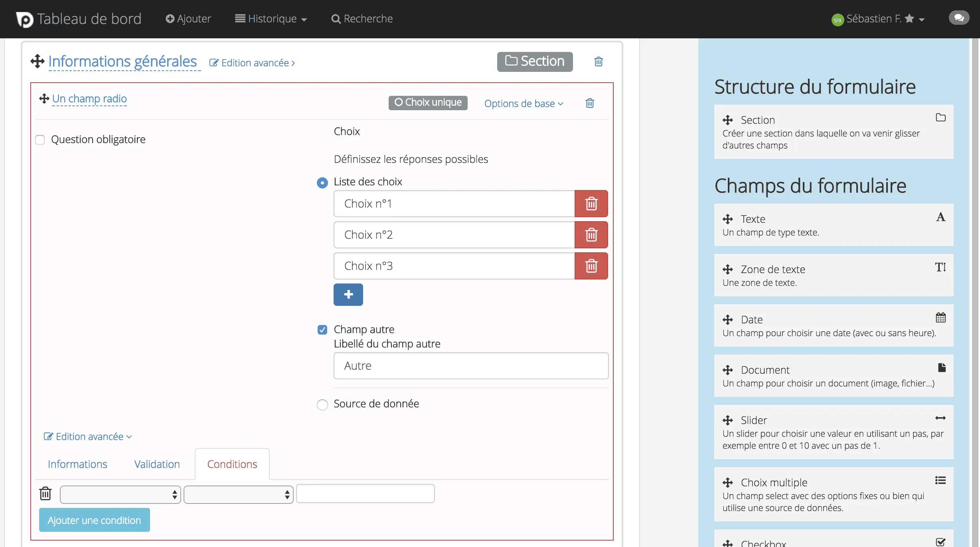Open the second condition operator dropdown
This screenshot has width=980, height=547.
239,495
